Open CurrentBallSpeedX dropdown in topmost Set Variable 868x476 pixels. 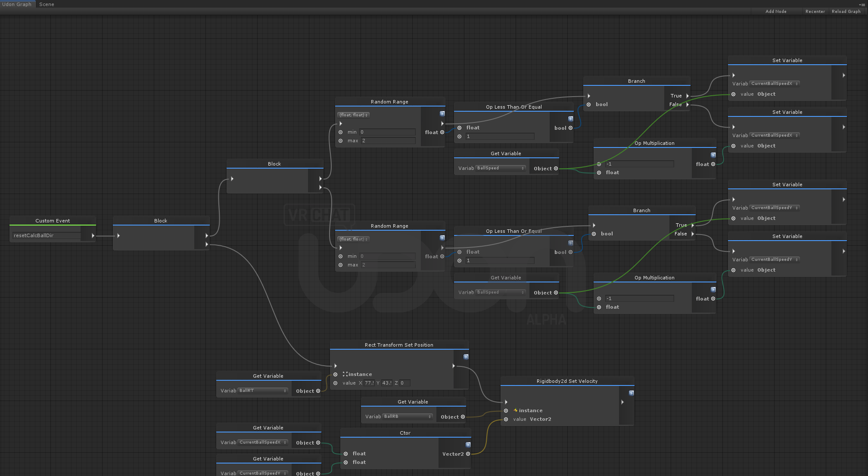click(x=775, y=84)
